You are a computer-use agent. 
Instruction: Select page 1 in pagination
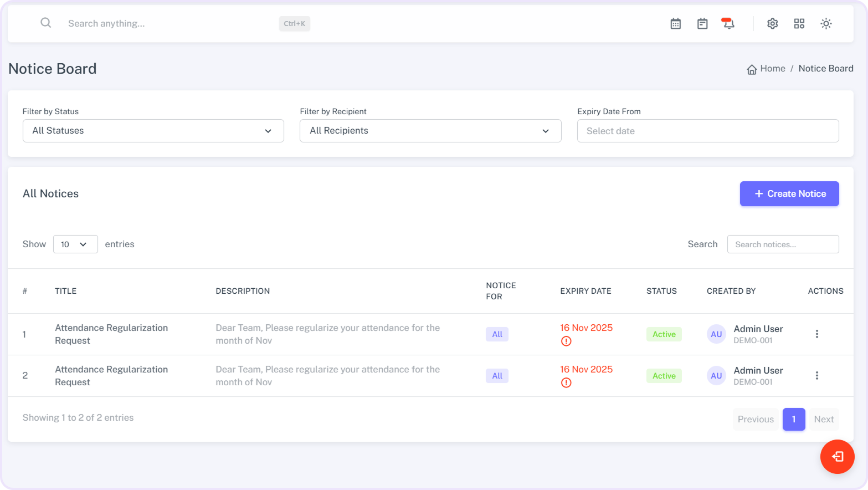[793, 419]
